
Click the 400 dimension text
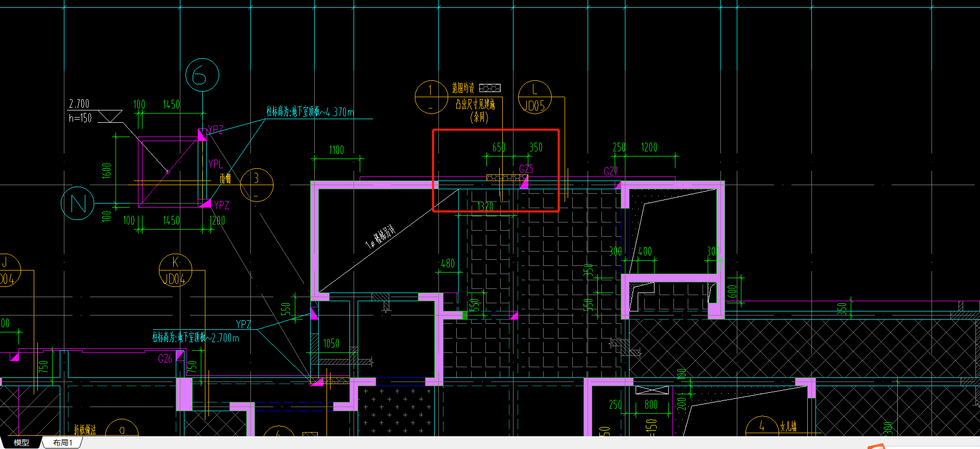(x=645, y=252)
